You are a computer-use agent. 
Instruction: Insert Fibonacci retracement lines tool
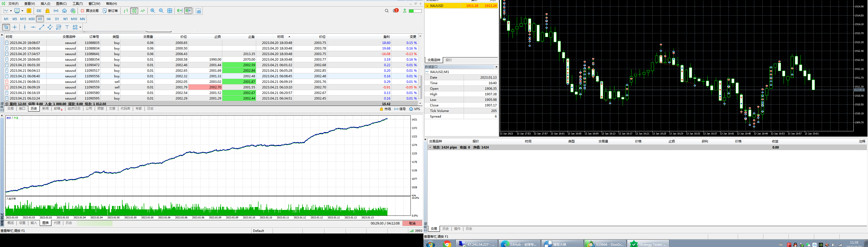[x=59, y=27]
